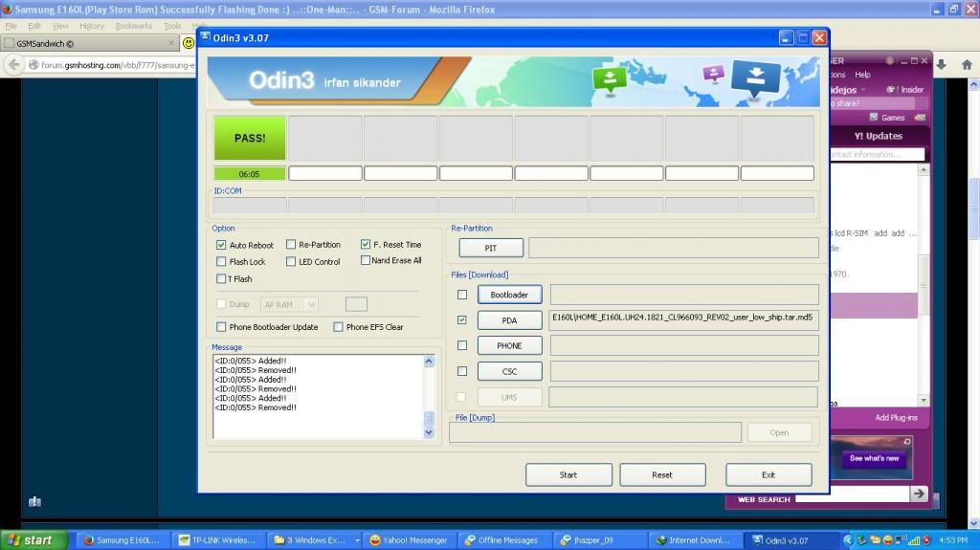This screenshot has height=550, width=980.
Task: Click the PIT button
Action: click(491, 248)
